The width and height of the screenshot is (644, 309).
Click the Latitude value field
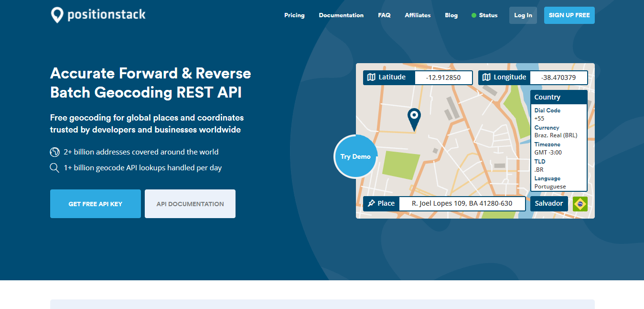443,77
